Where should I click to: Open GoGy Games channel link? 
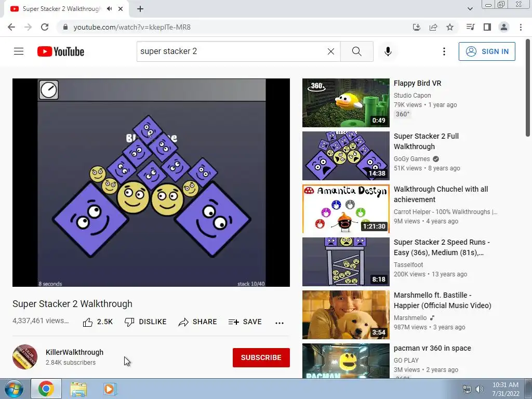pyautogui.click(x=411, y=159)
